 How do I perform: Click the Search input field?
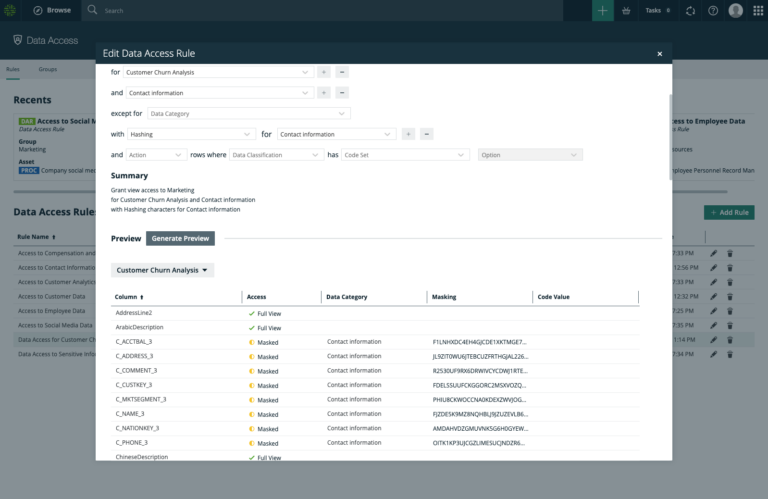323,10
